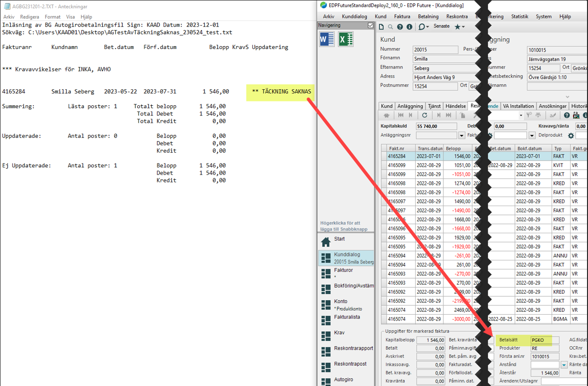Open the Word export icon in Navigering

click(327, 39)
